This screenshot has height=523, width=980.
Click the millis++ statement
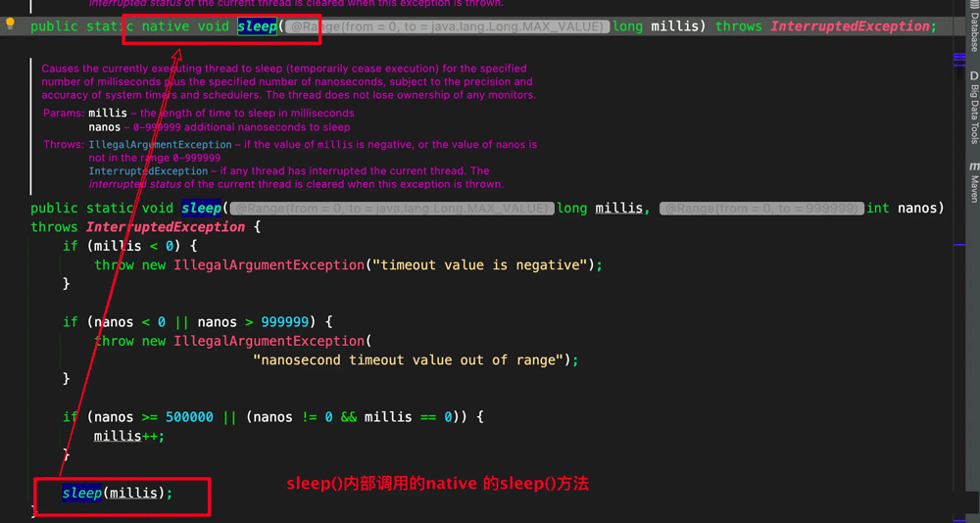click(x=128, y=436)
